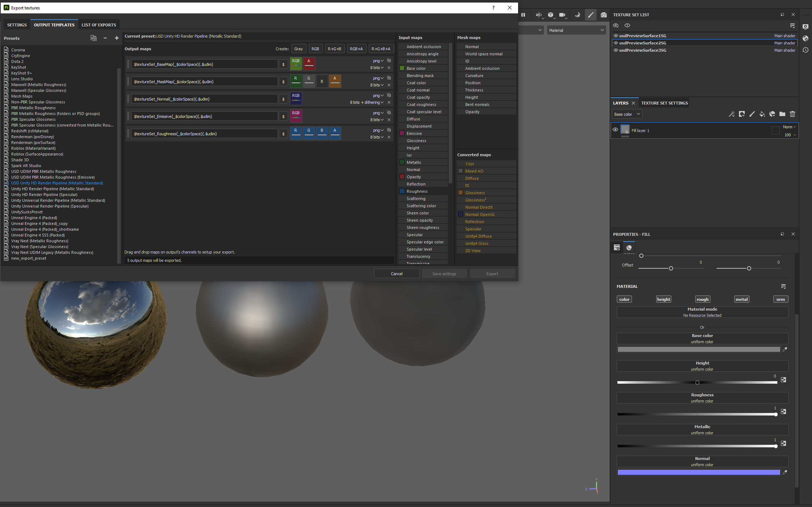
Task: Click the duplicate icon on the Normal output row
Action: 389,95
